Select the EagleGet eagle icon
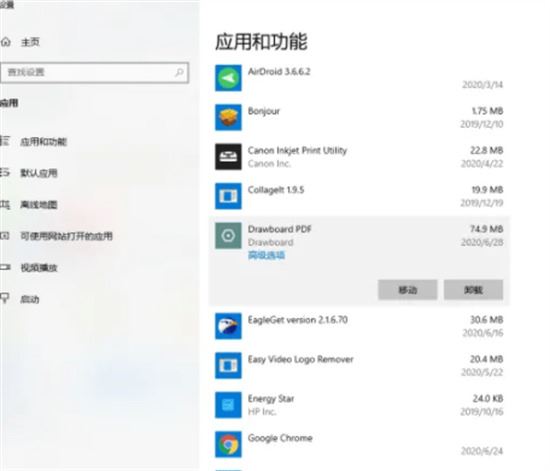 228,326
